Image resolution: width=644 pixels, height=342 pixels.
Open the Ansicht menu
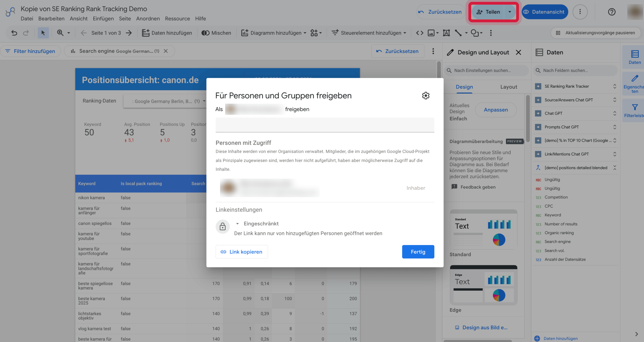[78, 19]
